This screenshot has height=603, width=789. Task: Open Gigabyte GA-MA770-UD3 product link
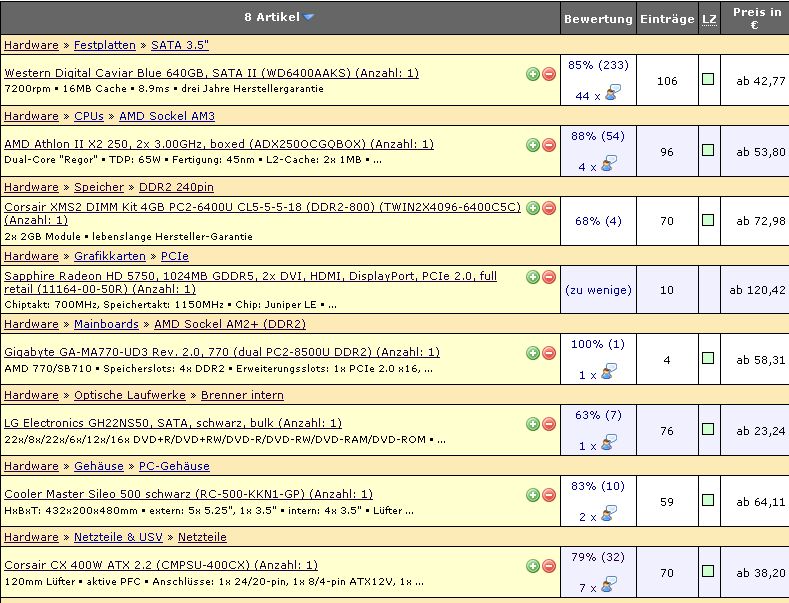(222, 352)
